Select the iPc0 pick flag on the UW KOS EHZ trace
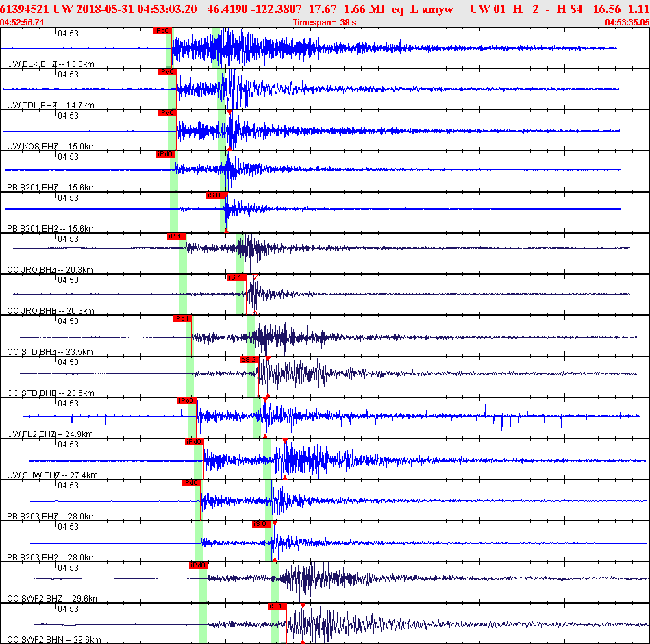The height and width of the screenshot is (644, 650). [x=166, y=113]
